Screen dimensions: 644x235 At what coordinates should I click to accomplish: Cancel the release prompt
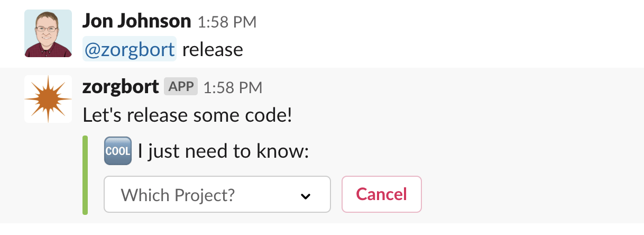(382, 194)
